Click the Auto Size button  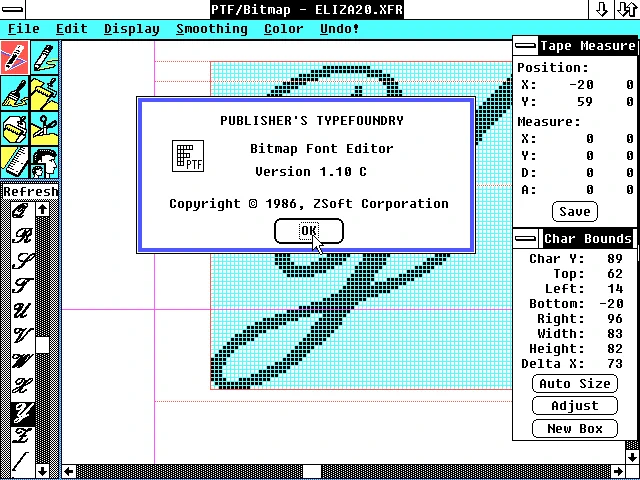point(575,384)
